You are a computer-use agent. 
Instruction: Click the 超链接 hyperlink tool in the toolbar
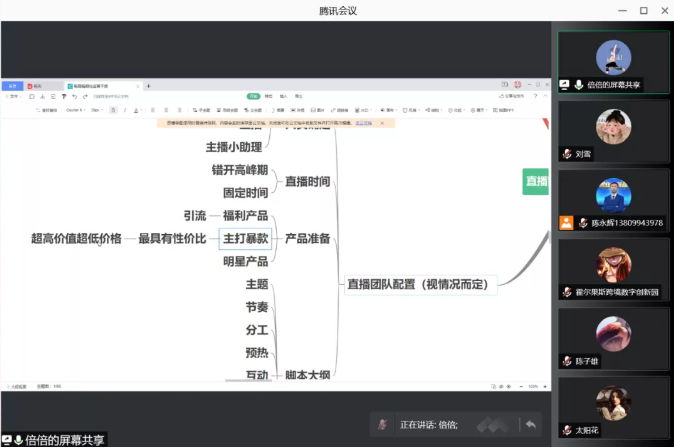tap(340, 110)
